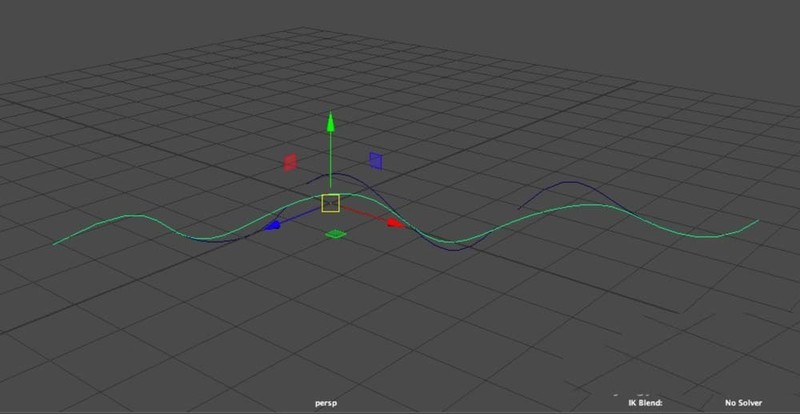Click the persp camera label
Image resolution: width=800 pixels, height=414 pixels.
point(326,403)
